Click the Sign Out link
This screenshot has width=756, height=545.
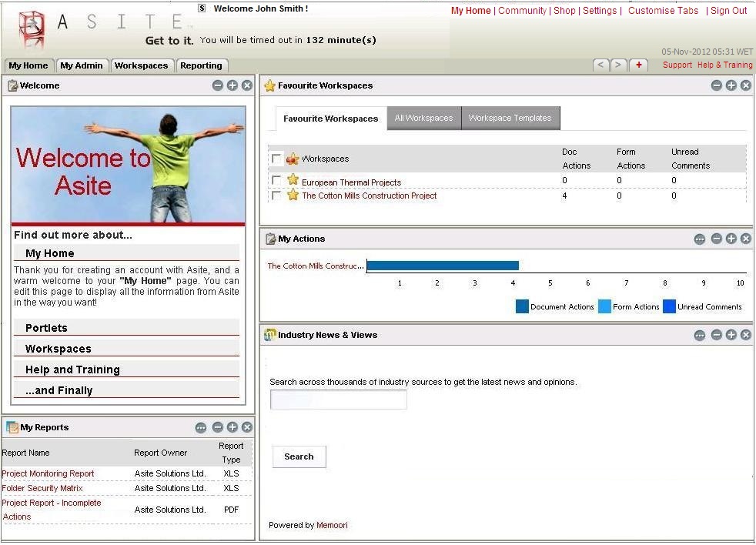[728, 11]
